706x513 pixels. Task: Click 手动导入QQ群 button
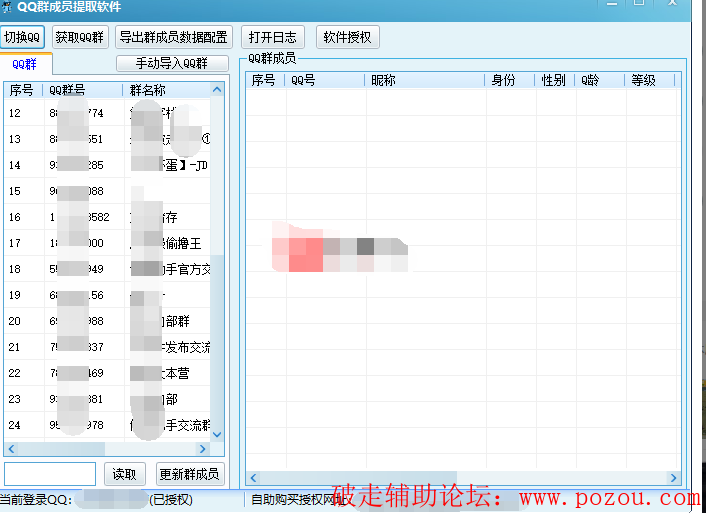[x=172, y=63]
